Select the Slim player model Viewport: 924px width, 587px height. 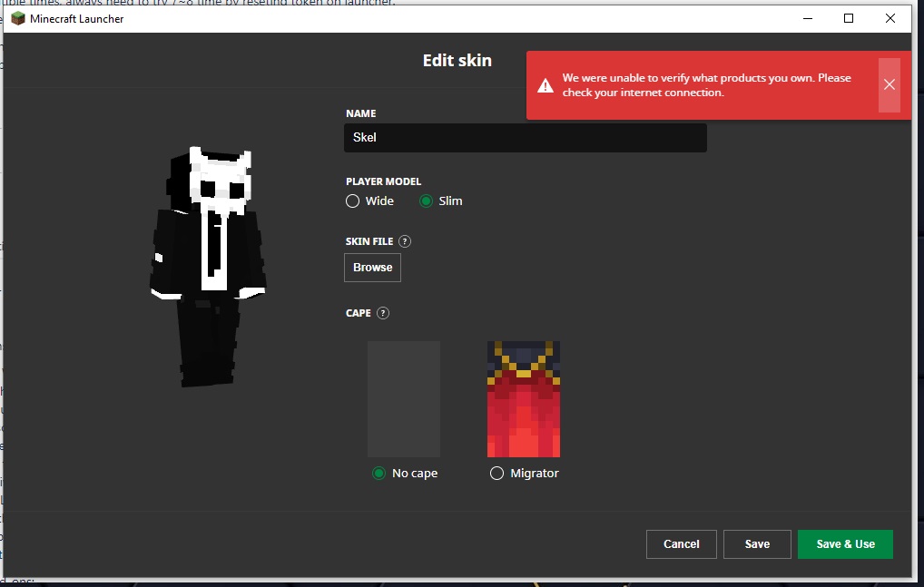[x=426, y=201]
